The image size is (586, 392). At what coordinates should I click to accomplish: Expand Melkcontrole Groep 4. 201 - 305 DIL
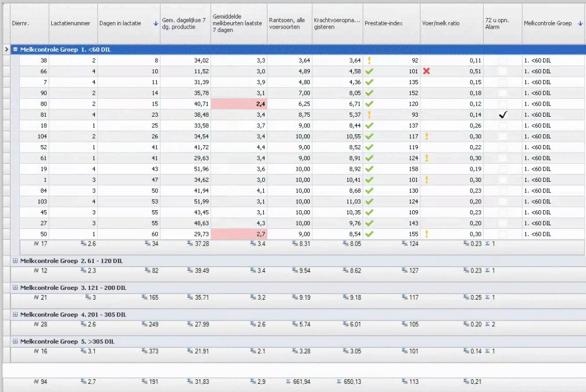(15, 315)
